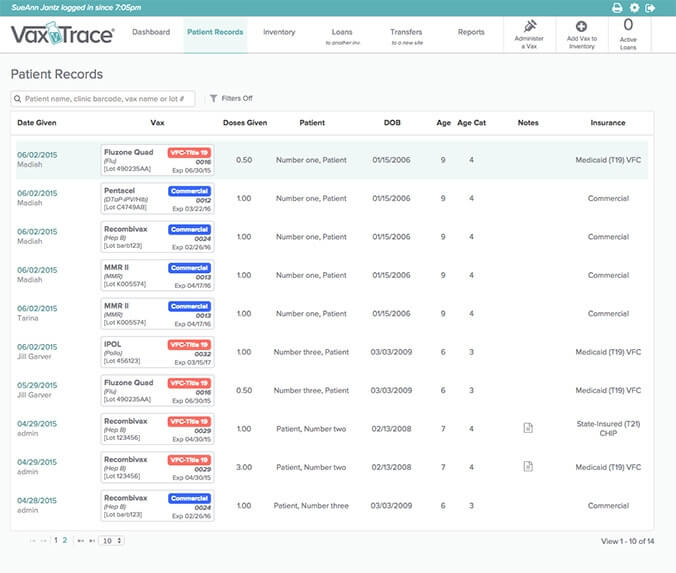The width and height of the screenshot is (676, 573).
Task: Open the Reports tab
Action: [471, 32]
